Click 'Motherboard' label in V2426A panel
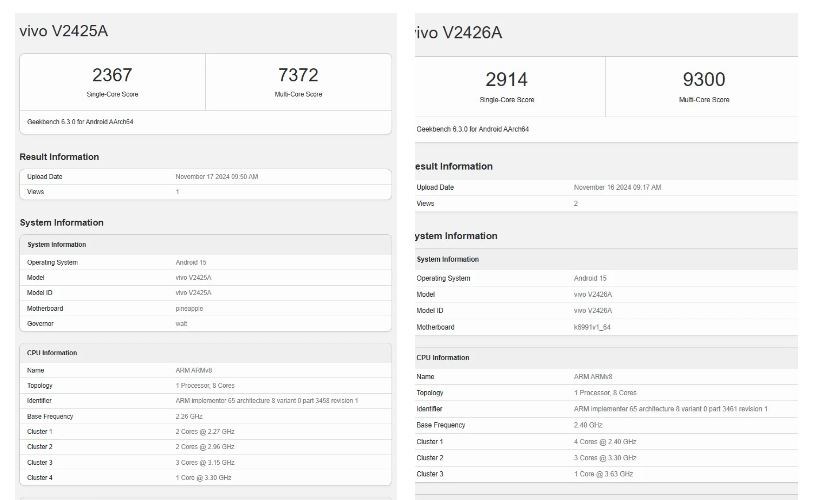The width and height of the screenshot is (816, 500). 435,327
